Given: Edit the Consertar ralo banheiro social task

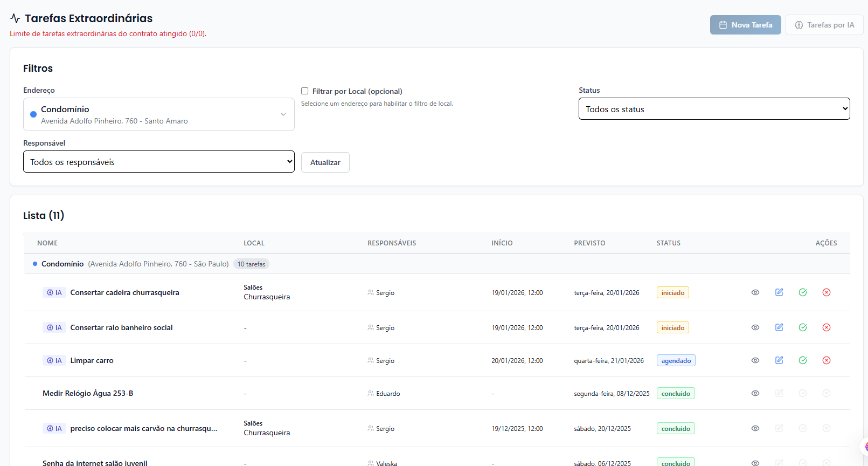Looking at the screenshot, I should pyautogui.click(x=779, y=327).
